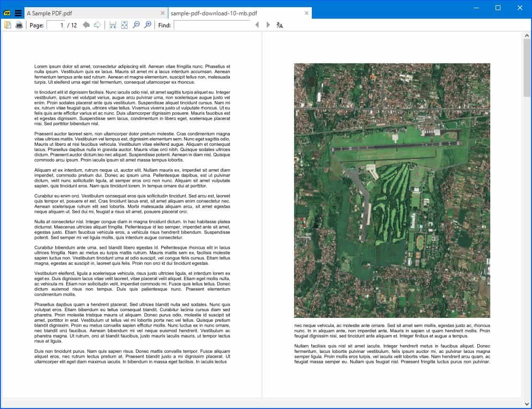
Task: Click the scrollbar down arrow
Action: 527,404
